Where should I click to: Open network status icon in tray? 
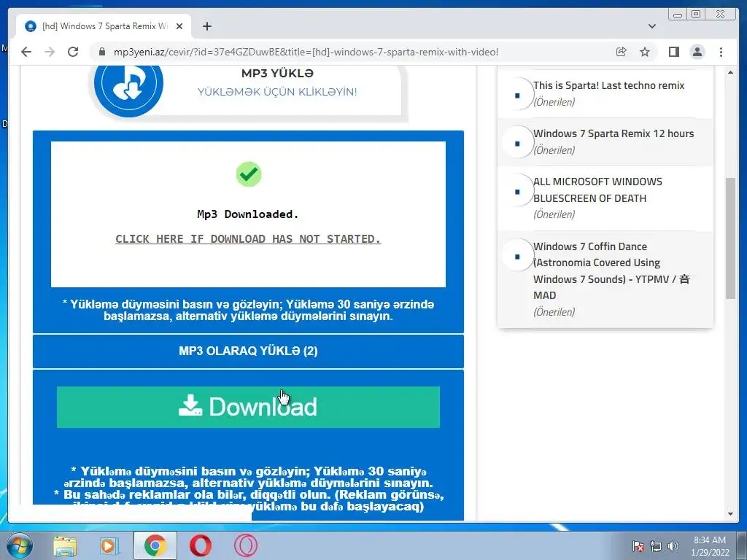point(656,546)
